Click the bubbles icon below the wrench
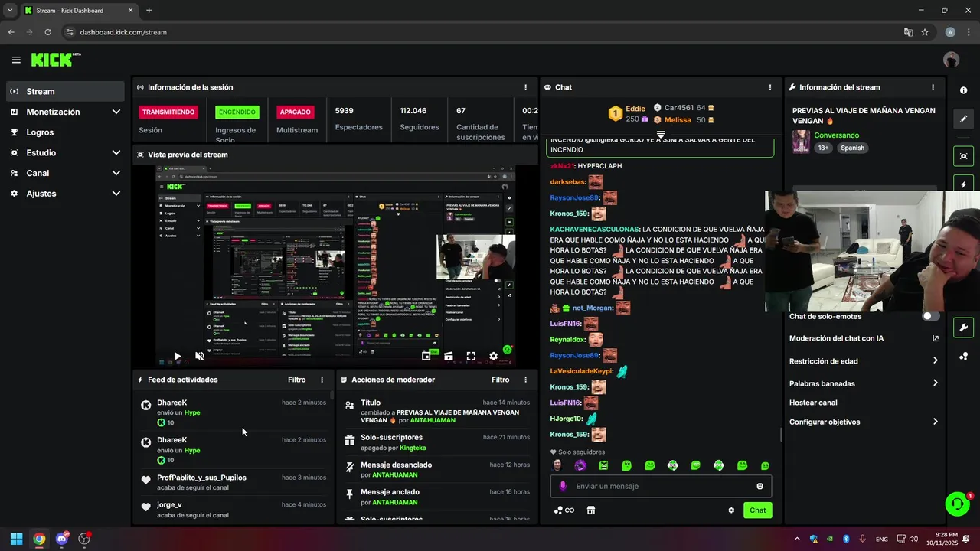The width and height of the screenshot is (980, 551). pyautogui.click(x=963, y=357)
